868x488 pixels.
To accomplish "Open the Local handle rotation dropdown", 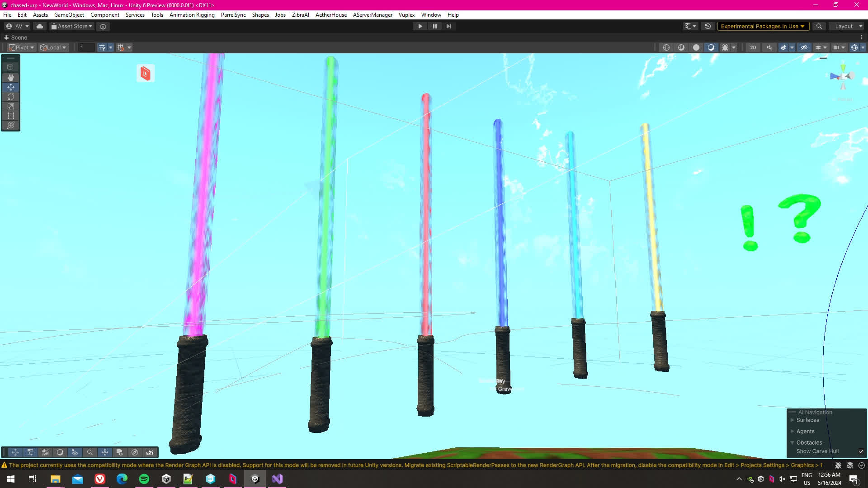I will [x=53, y=47].
